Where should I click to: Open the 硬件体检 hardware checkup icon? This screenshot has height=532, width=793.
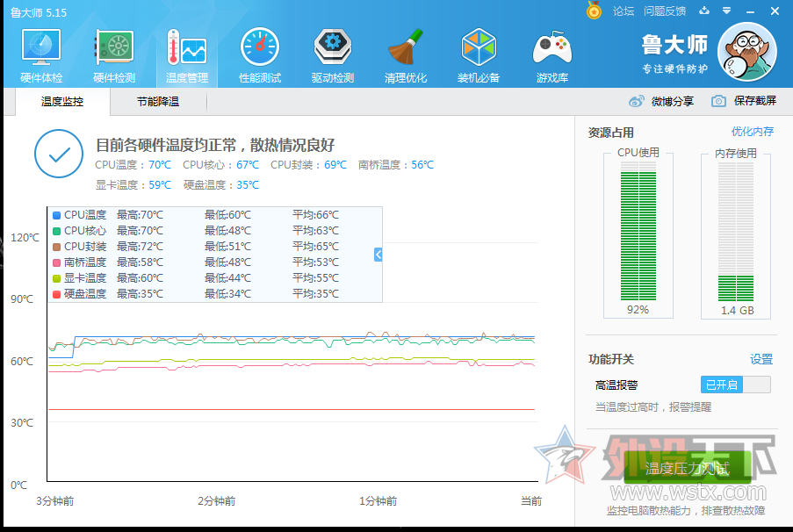coord(41,47)
